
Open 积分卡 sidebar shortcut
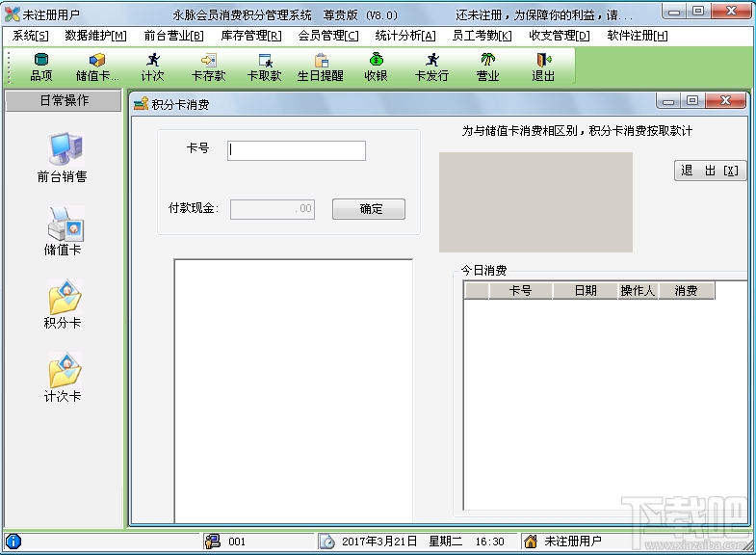63,304
